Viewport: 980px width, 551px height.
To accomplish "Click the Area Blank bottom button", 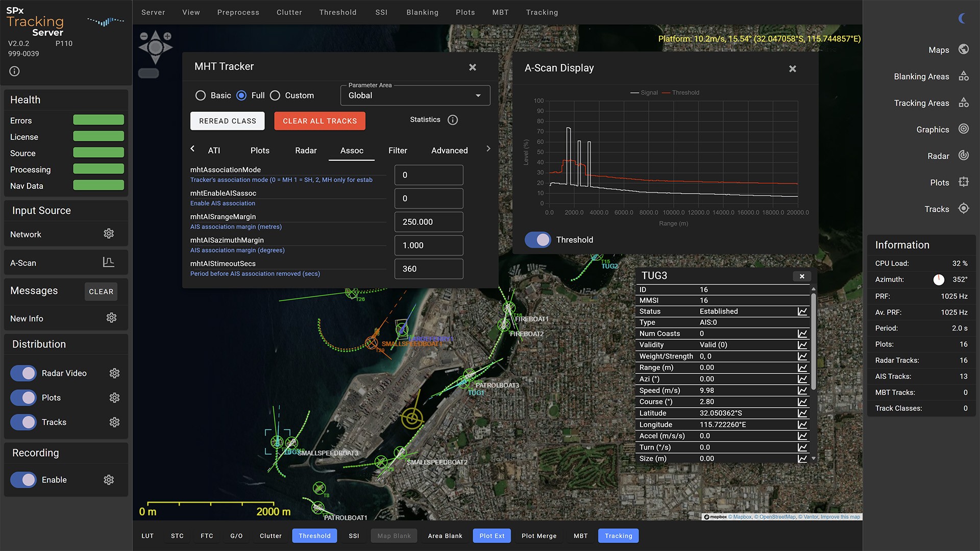I will point(445,536).
